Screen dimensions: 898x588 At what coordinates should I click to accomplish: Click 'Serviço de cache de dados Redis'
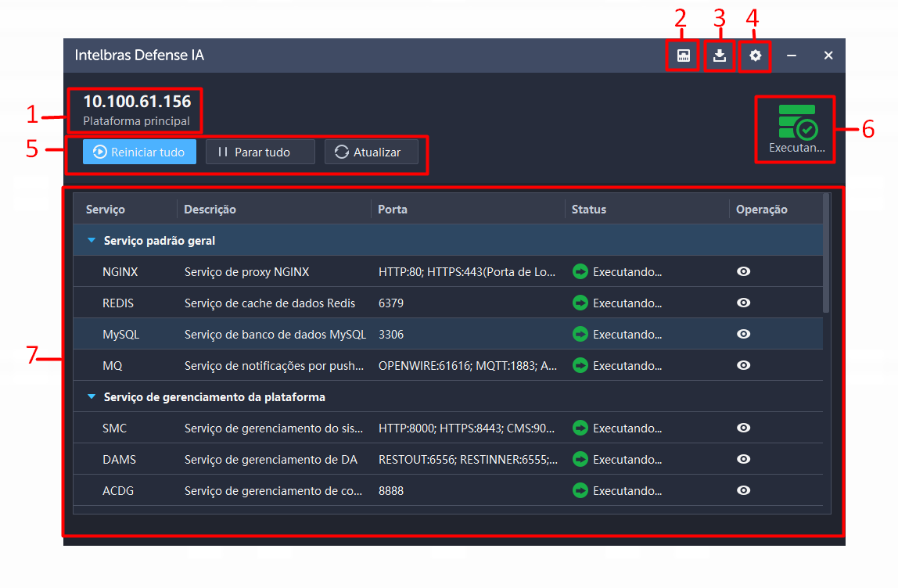click(270, 303)
